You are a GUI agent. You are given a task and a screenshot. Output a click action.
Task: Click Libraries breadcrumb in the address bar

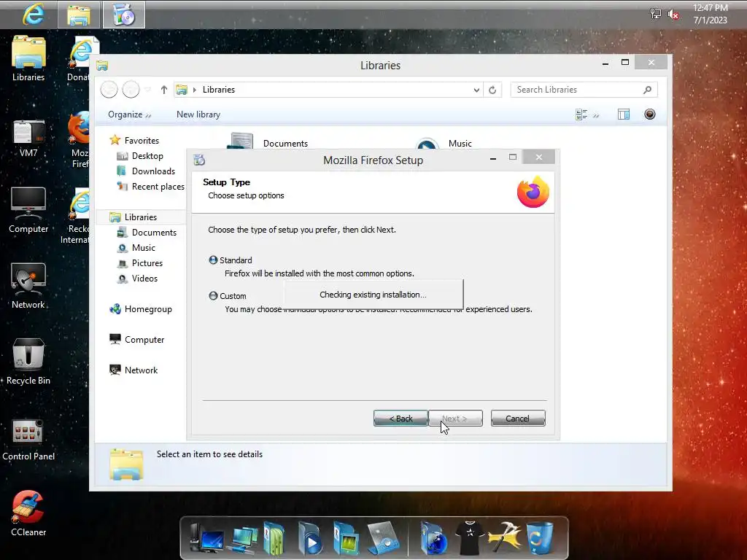click(x=219, y=90)
